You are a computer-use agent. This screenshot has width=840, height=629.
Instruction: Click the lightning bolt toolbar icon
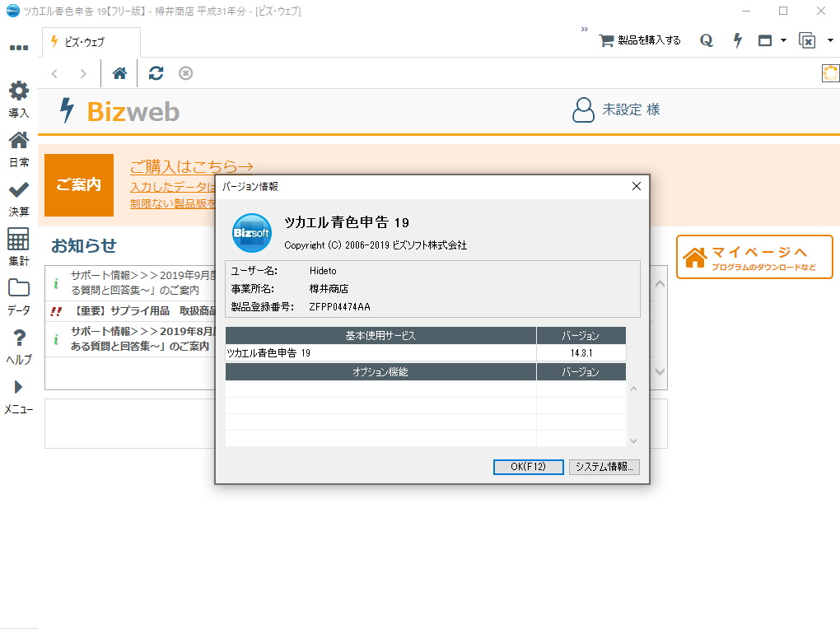tap(738, 40)
